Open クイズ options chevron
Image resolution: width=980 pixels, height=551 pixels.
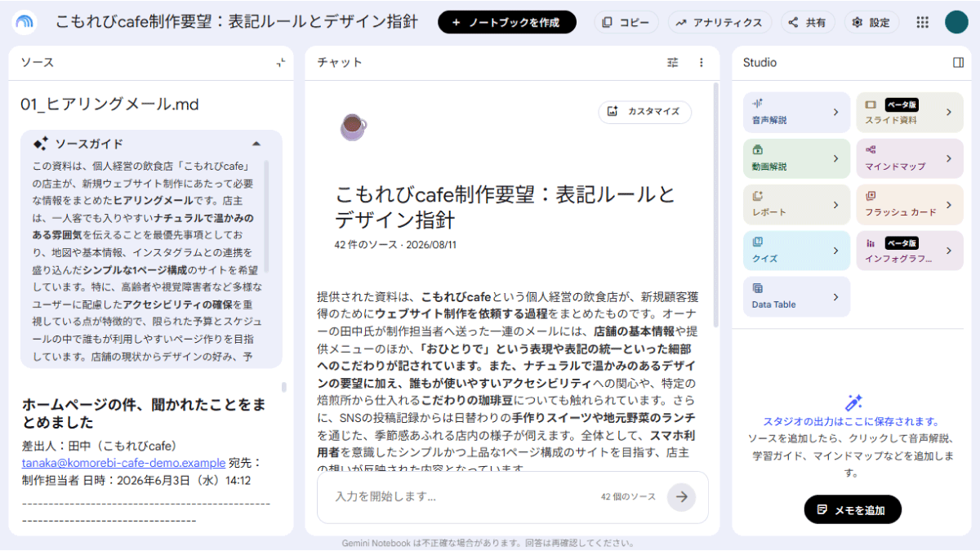[x=835, y=251]
